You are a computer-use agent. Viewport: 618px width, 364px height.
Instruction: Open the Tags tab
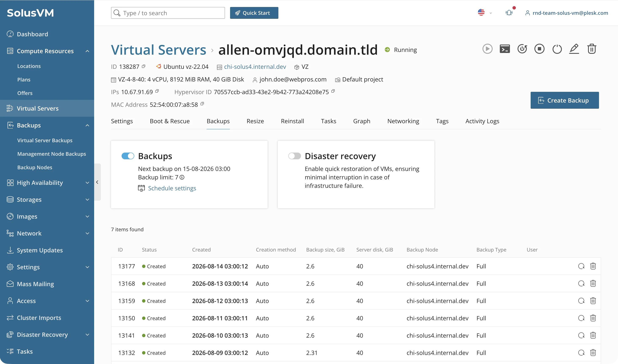point(442,121)
